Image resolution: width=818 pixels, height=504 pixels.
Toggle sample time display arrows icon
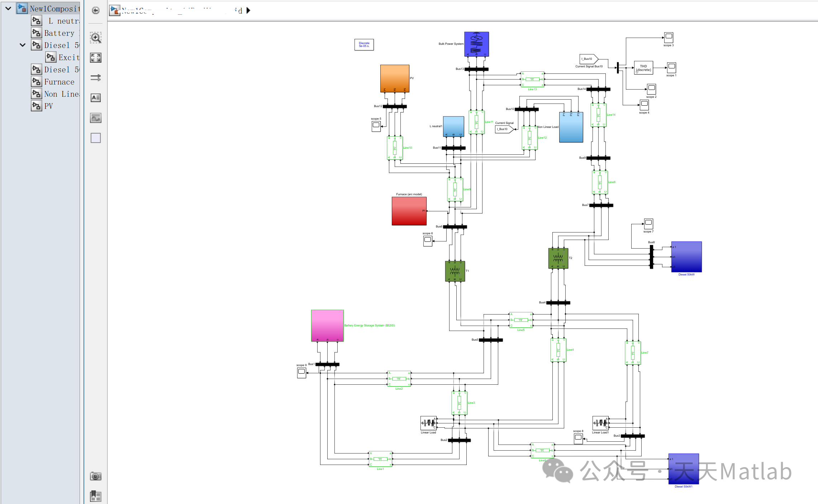click(95, 78)
